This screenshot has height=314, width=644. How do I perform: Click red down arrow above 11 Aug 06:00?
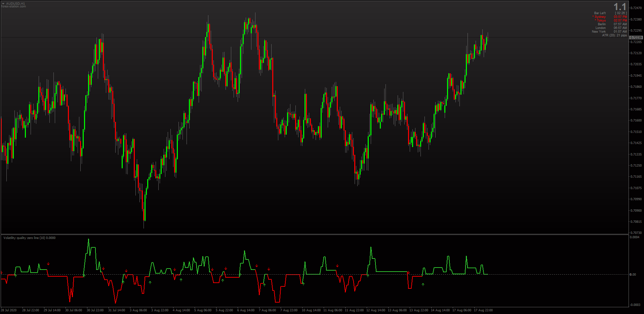(337, 266)
